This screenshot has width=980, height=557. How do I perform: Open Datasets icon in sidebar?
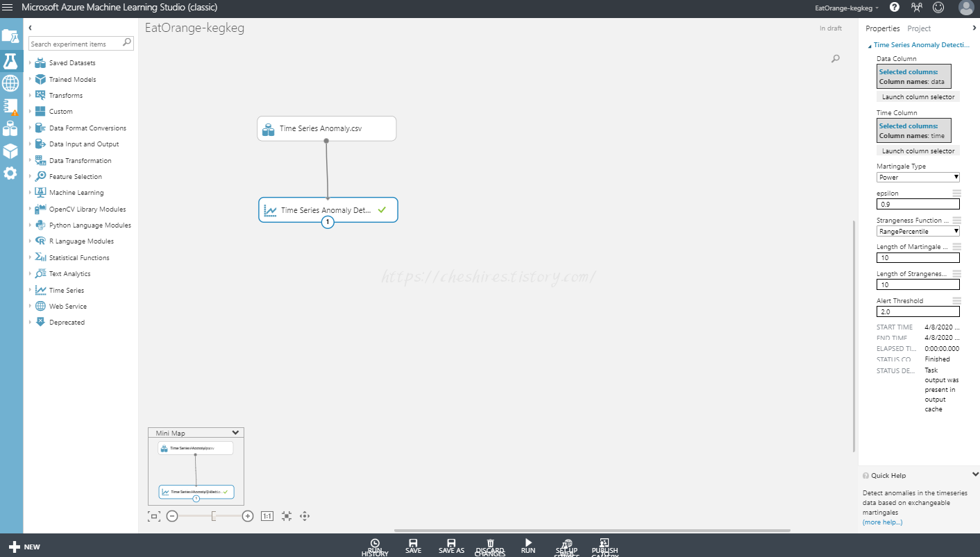(10, 128)
